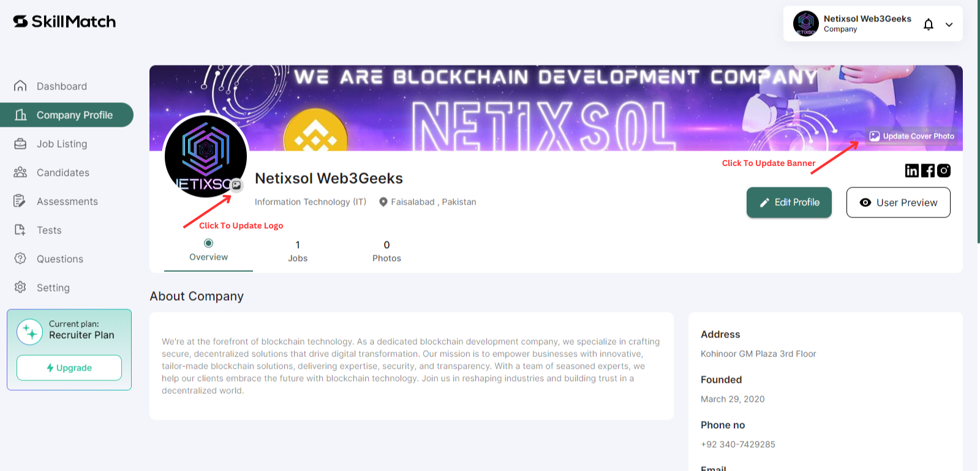Click the Current plan sparkle icon
Image resolution: width=980 pixels, height=471 pixels.
click(x=29, y=332)
